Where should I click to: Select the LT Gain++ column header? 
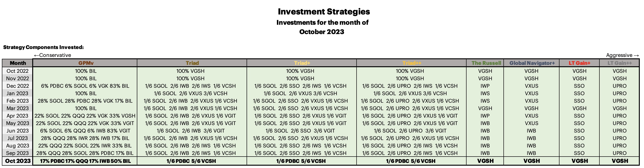(619, 63)
